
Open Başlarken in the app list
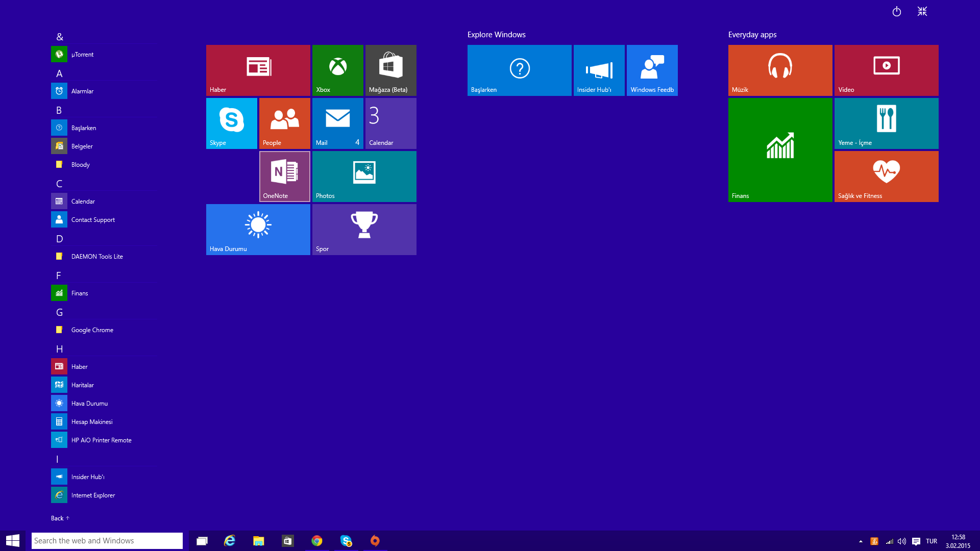click(x=103, y=128)
